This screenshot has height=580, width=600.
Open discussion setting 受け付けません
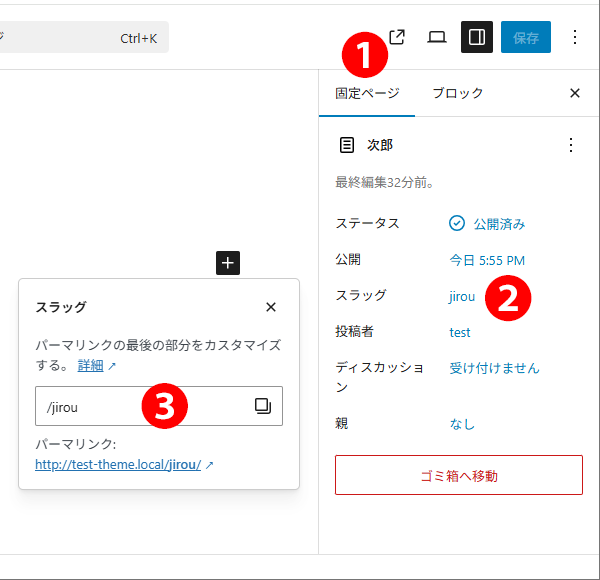point(494,368)
